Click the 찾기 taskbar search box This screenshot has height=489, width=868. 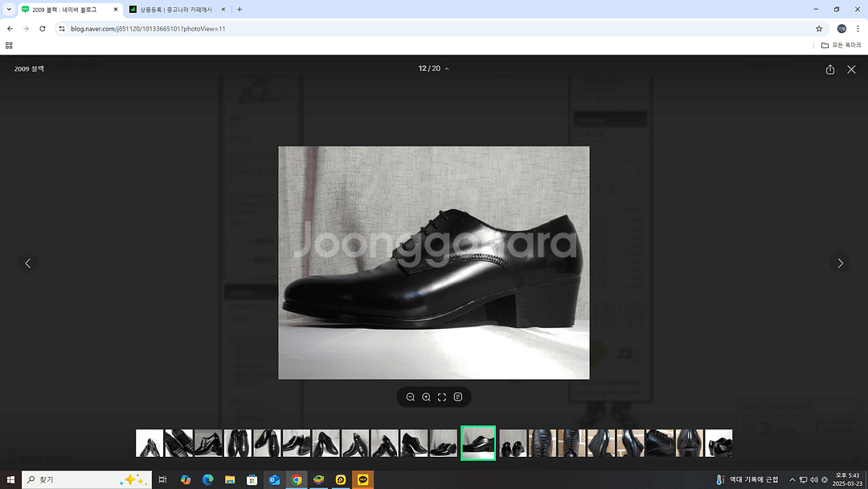[x=87, y=479]
